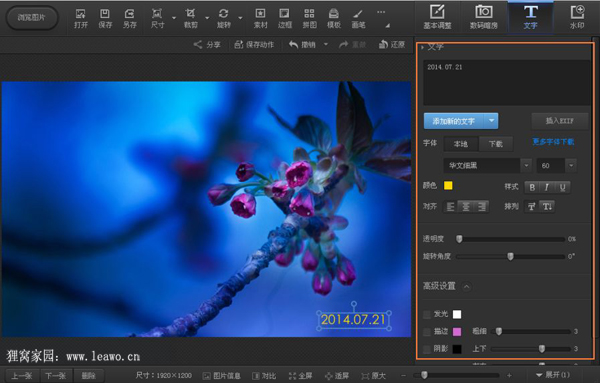Select the 裁剪 (crop) tool
The height and width of the screenshot is (383, 600).
point(191,19)
